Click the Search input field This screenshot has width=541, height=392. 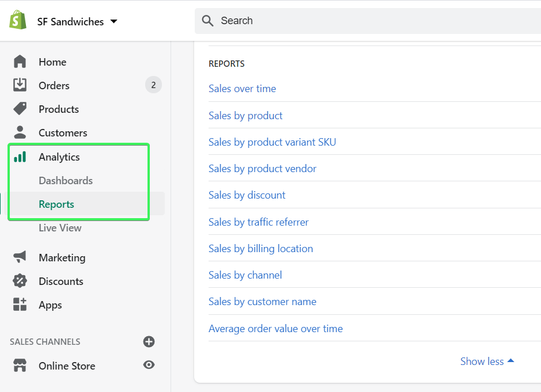pyautogui.click(x=368, y=21)
